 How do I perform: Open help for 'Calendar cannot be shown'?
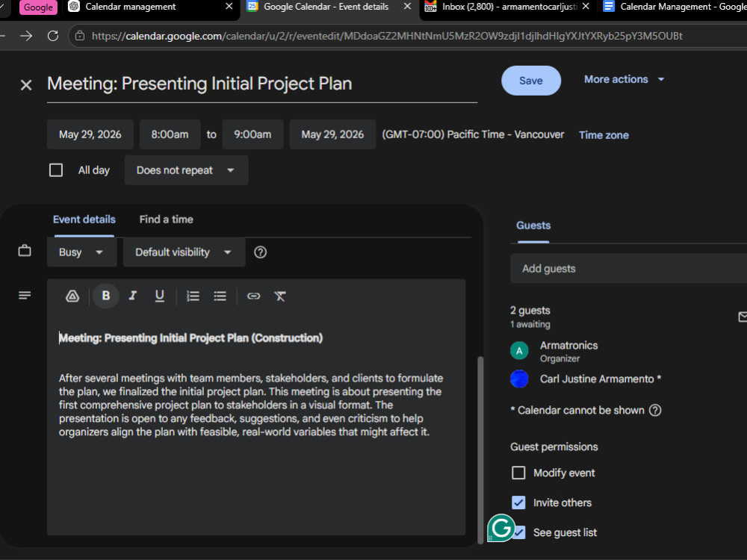point(655,410)
